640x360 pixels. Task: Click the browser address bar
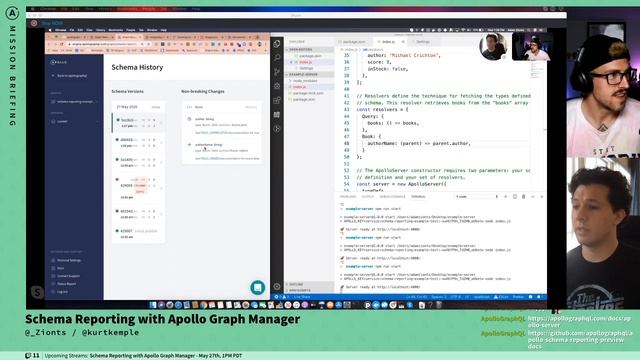tap(104, 44)
